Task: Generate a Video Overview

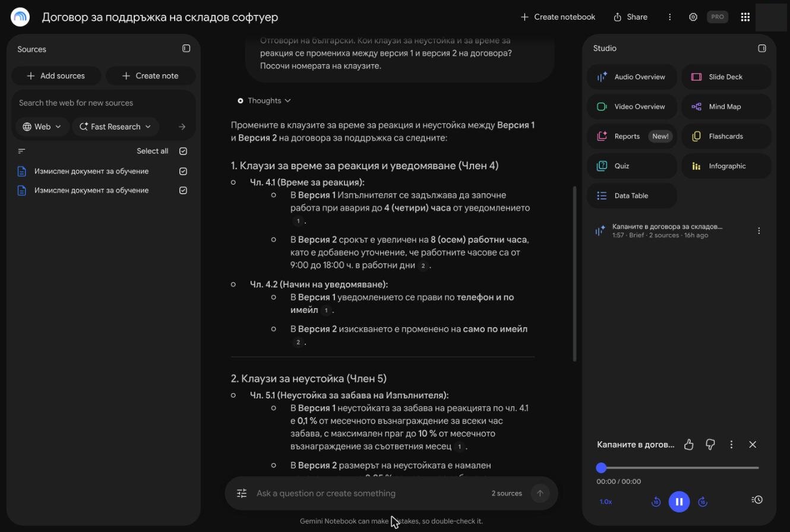Action: pos(632,106)
